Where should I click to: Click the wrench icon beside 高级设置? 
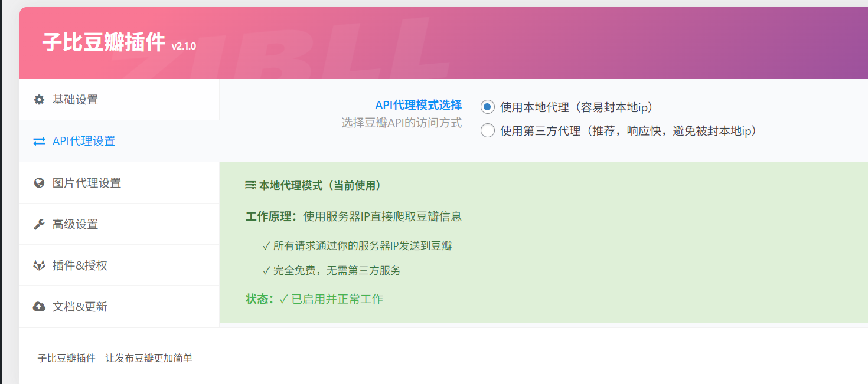pos(38,224)
